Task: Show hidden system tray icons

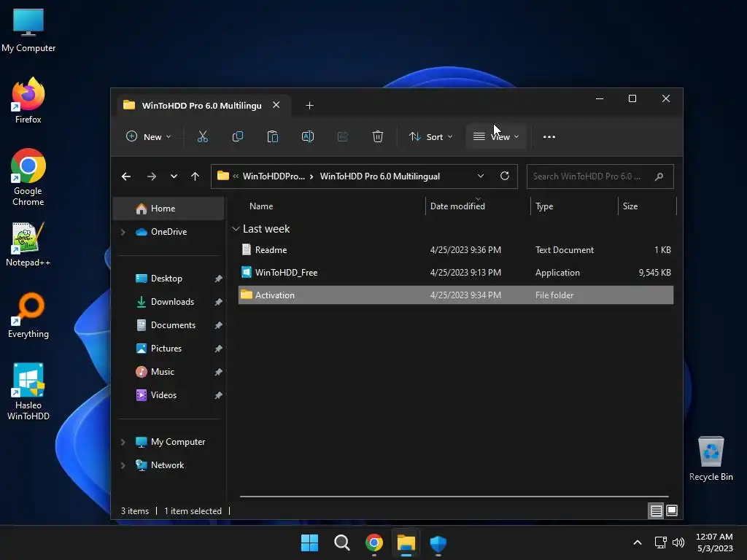Action: pyautogui.click(x=638, y=542)
